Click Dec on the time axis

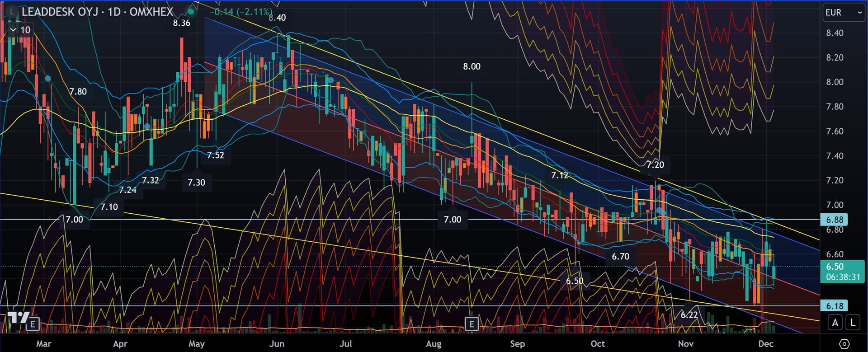[766, 344]
